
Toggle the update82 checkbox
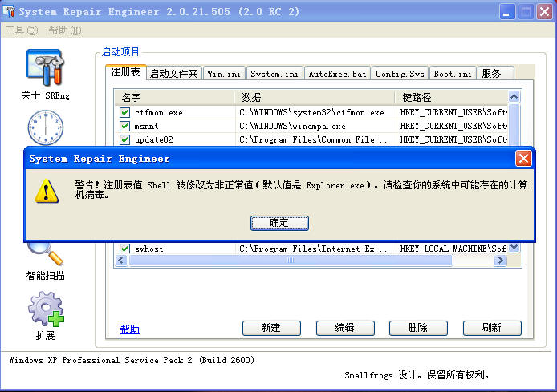point(124,139)
